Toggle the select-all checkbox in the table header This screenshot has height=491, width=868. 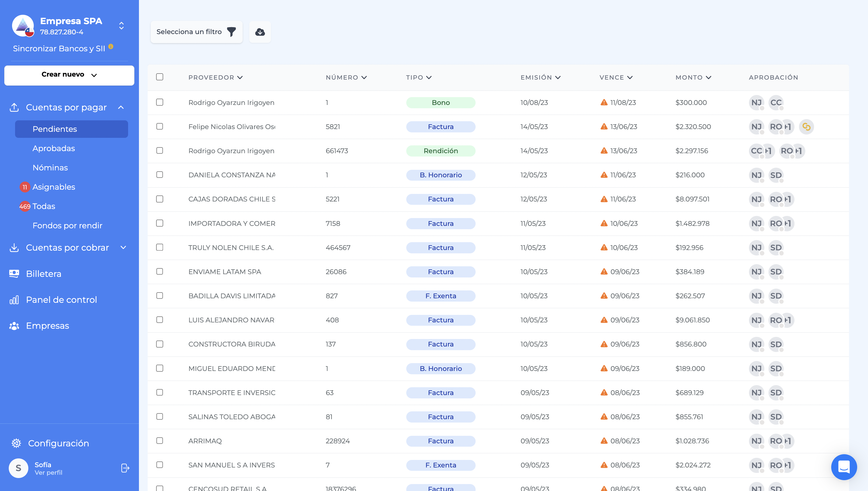point(160,77)
